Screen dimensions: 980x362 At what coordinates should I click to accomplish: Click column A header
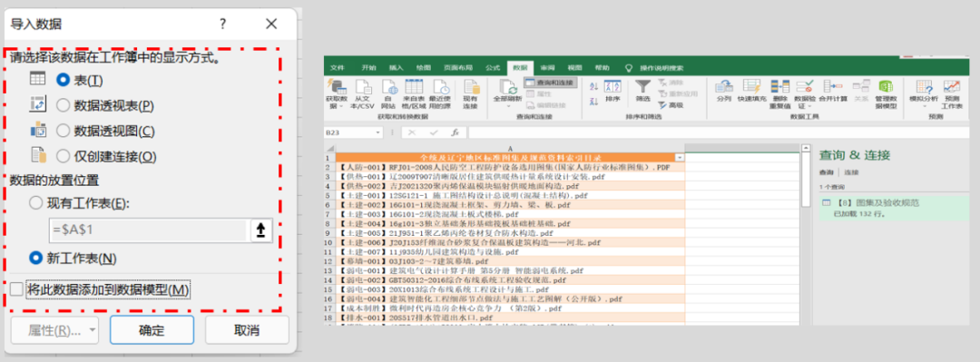(x=510, y=148)
